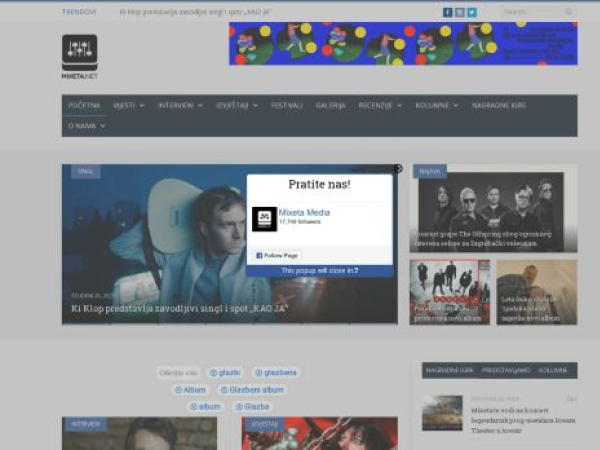The image size is (600, 450).
Task: Open the Nagradne igre menu item
Action: click(499, 105)
